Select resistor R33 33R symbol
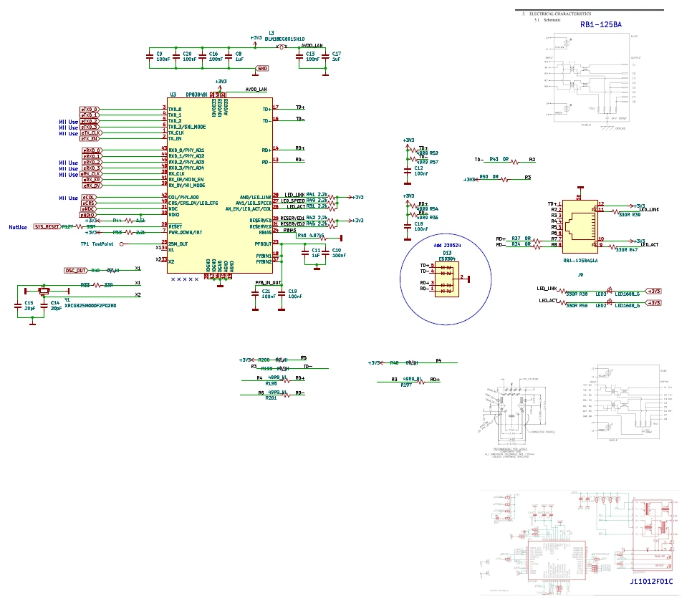Viewport: 697px width, 616px height. (97, 285)
